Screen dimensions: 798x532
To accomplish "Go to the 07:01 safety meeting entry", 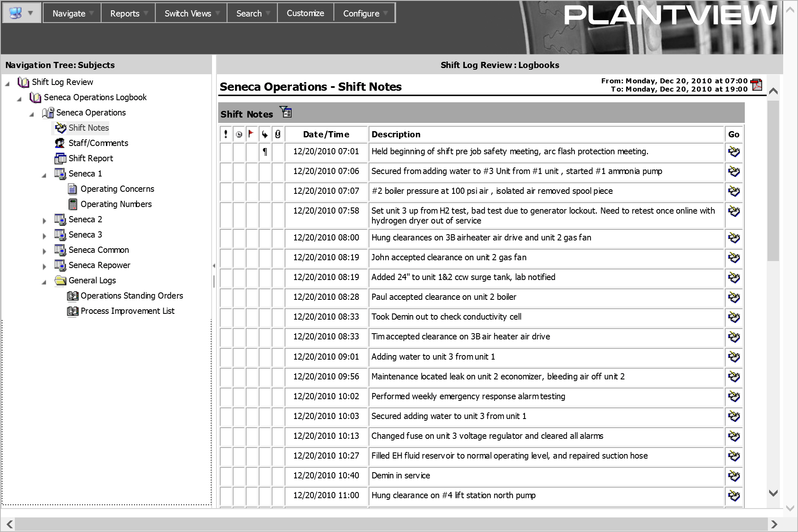I will 734,151.
